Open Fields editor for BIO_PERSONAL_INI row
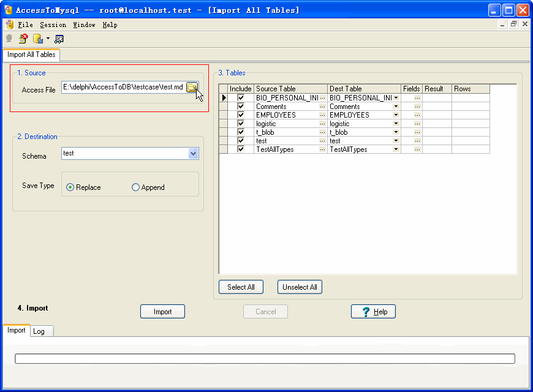The image size is (533, 392). [x=417, y=98]
